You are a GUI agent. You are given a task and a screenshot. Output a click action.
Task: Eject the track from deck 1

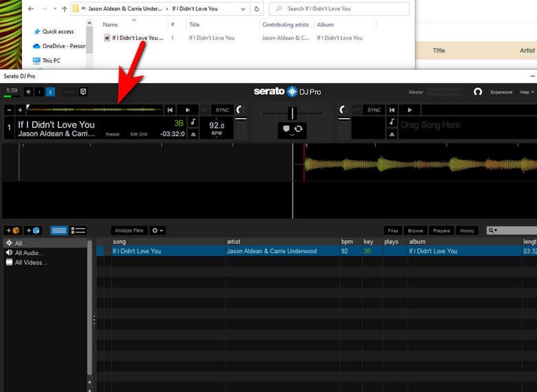pos(193,134)
